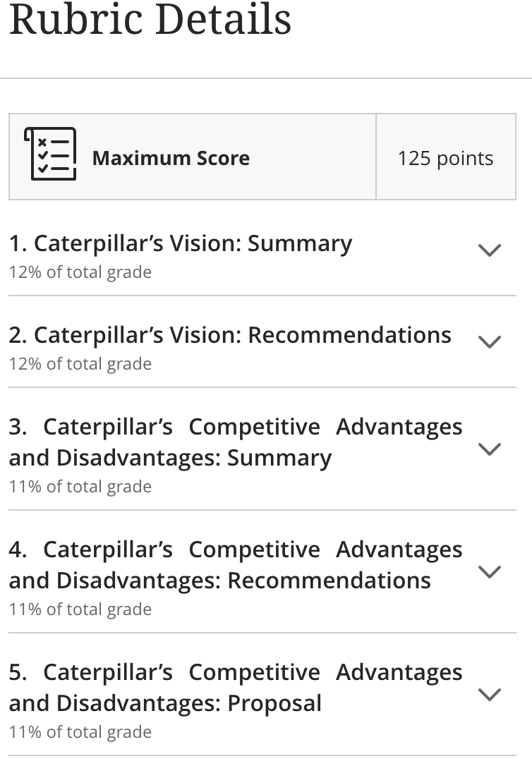Select criterion 4 Advantages and Disadvantages: Recommendations title
The width and height of the screenshot is (532, 759).
pos(236,565)
